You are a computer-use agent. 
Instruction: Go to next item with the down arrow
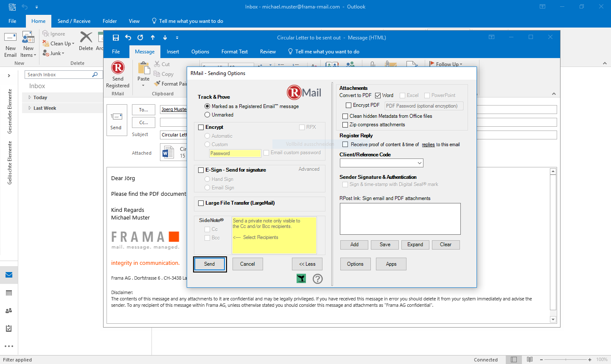click(x=165, y=38)
